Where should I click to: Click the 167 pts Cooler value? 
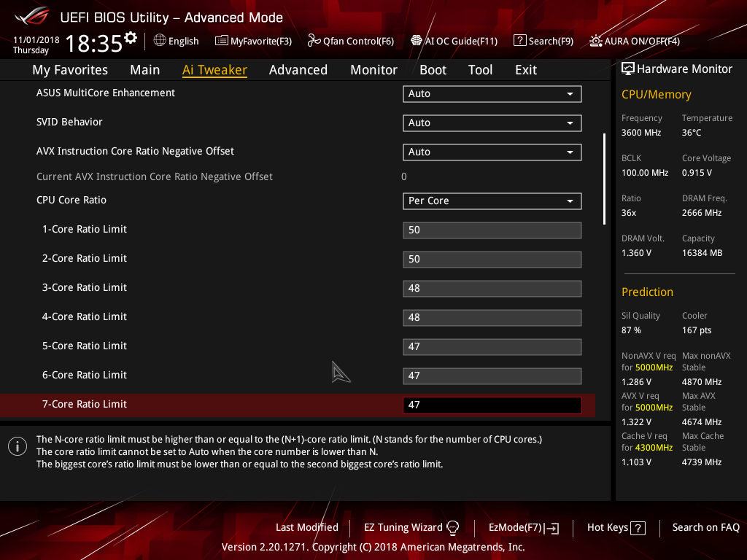point(697,330)
